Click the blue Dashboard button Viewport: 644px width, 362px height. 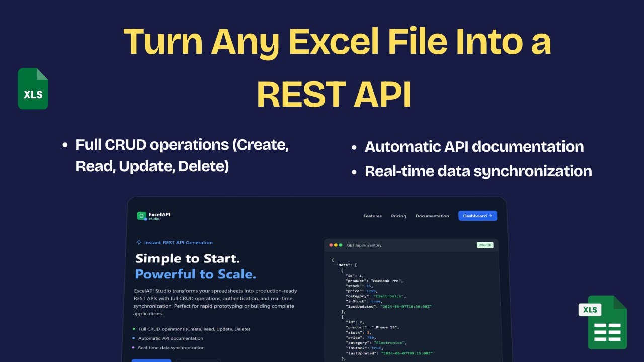(x=477, y=216)
